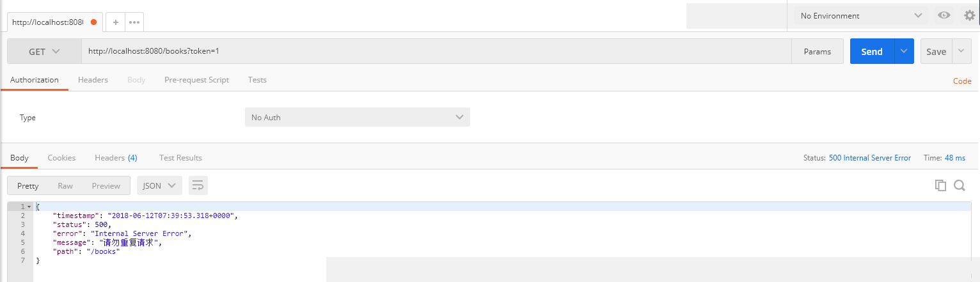Open the Save button arrow options
980x282 pixels.
point(961,52)
